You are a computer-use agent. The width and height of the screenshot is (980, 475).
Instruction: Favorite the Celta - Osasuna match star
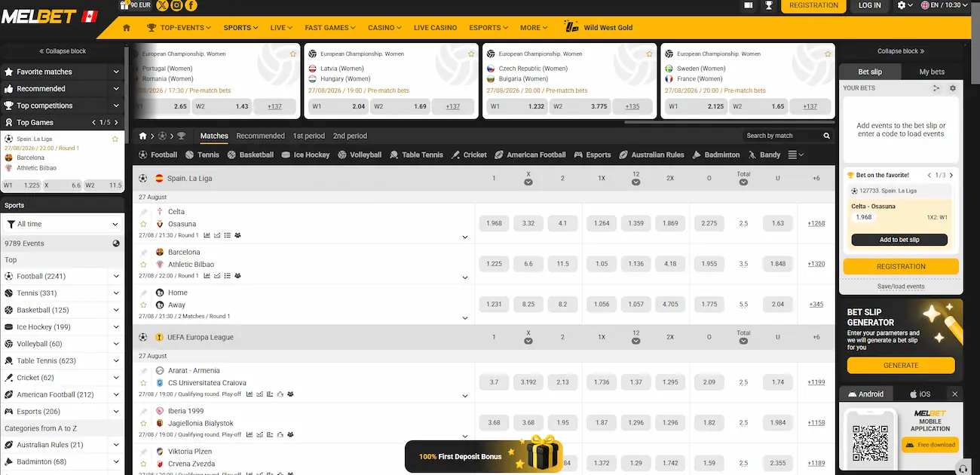[x=143, y=224]
